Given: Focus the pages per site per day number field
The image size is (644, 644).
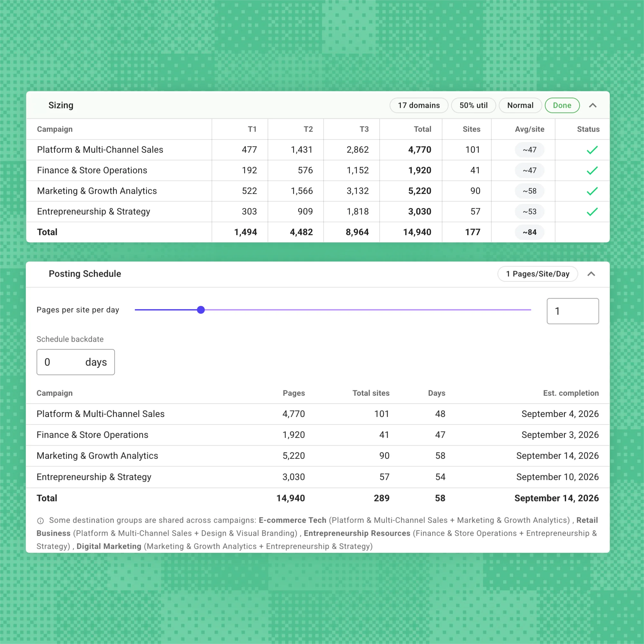Looking at the screenshot, I should [573, 311].
